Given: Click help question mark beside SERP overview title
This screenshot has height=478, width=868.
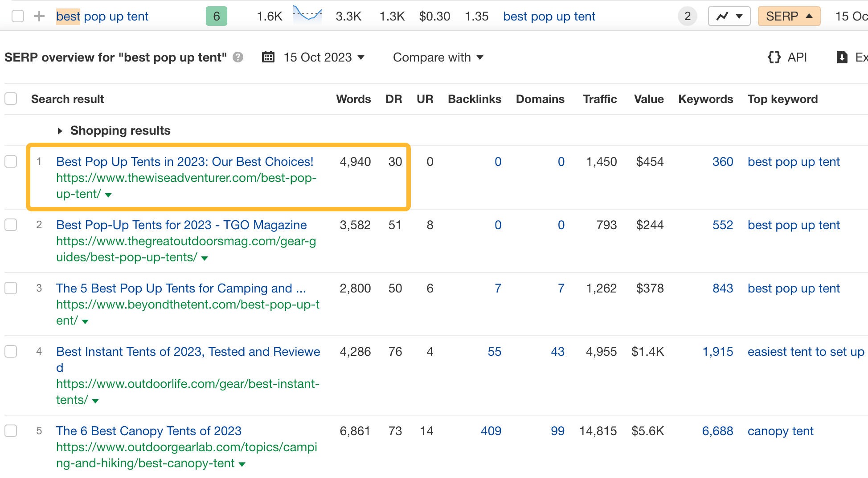Looking at the screenshot, I should click(238, 57).
